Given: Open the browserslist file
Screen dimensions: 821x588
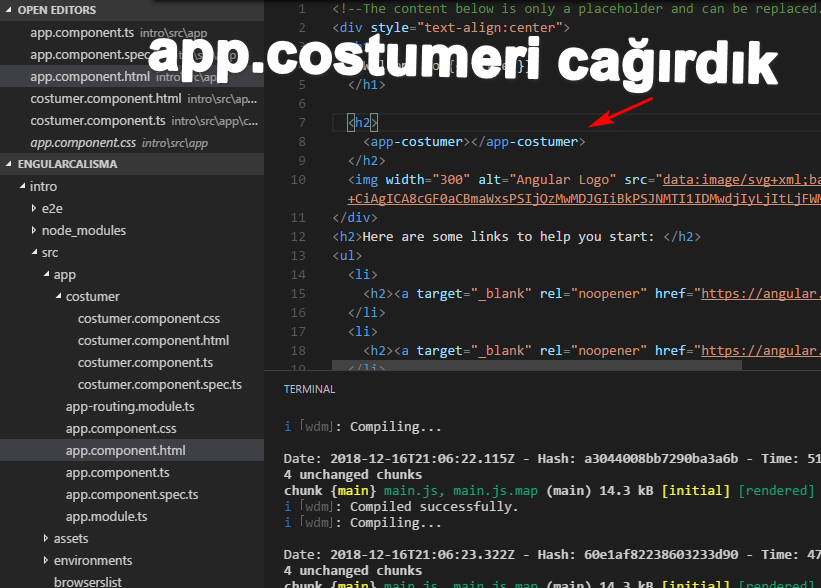Looking at the screenshot, I should [x=87, y=582].
